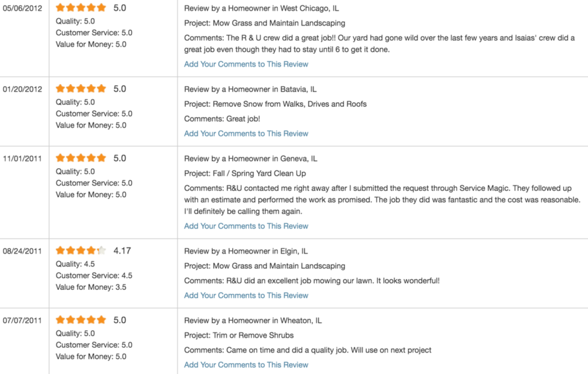Select the 08/24/2011 review date
Image resolution: width=588 pixels, height=374 pixels.
click(x=22, y=251)
